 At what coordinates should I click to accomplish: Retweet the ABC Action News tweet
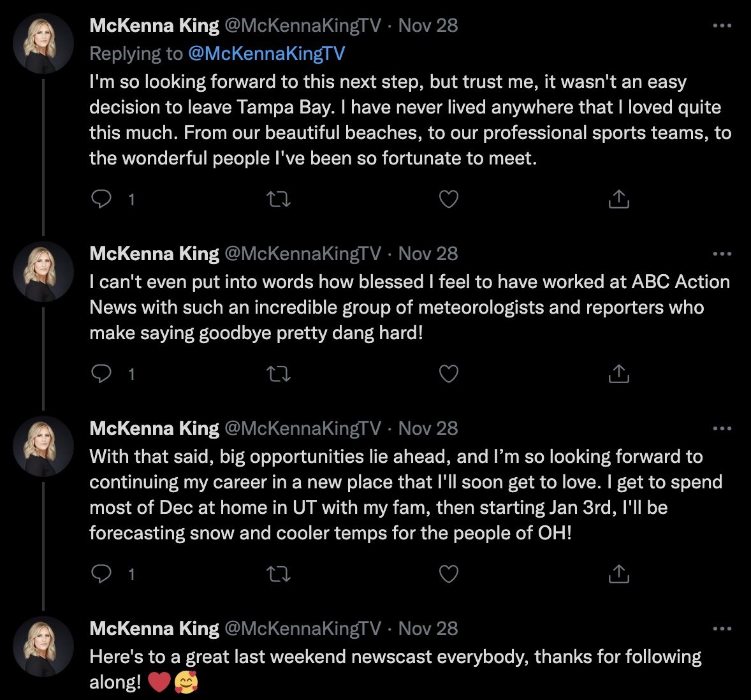tap(278, 374)
